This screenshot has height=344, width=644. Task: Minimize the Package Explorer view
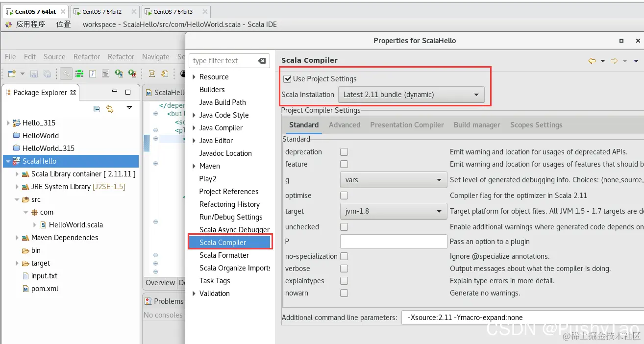pyautogui.click(x=115, y=92)
